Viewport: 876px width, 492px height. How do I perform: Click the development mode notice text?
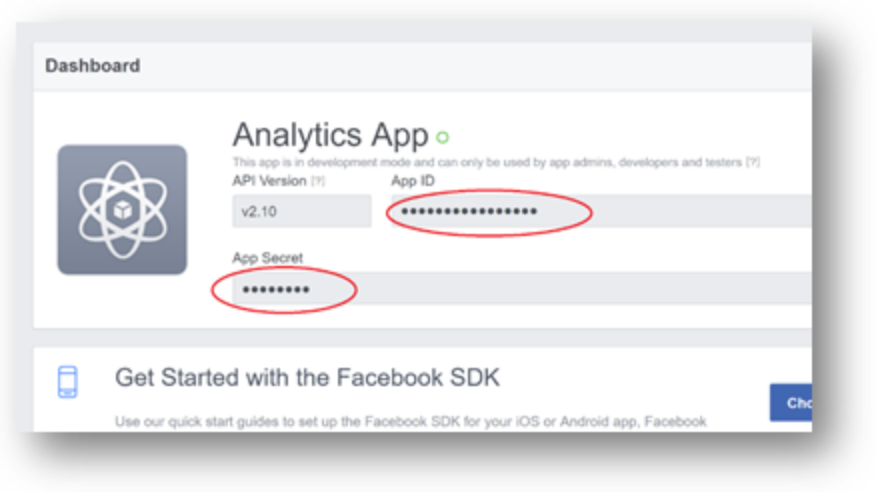487,162
